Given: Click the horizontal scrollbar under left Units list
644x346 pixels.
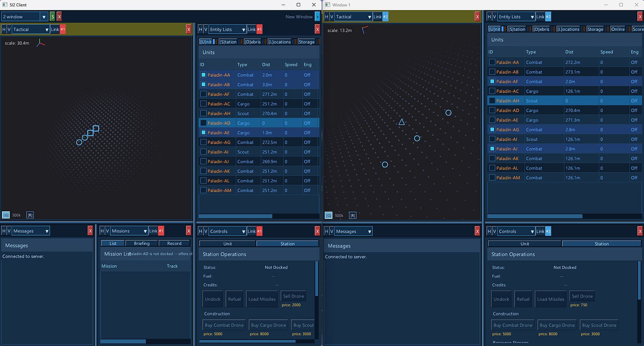Looking at the screenshot, I should click(235, 216).
